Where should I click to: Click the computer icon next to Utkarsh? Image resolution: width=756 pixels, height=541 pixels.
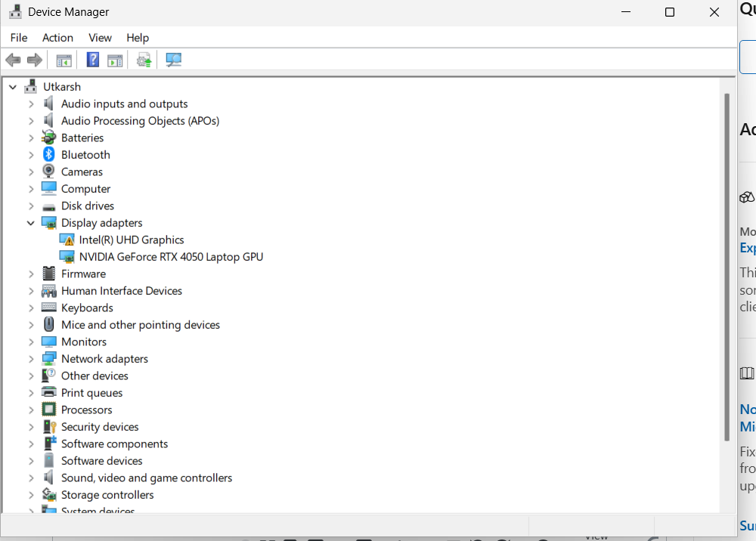point(30,86)
